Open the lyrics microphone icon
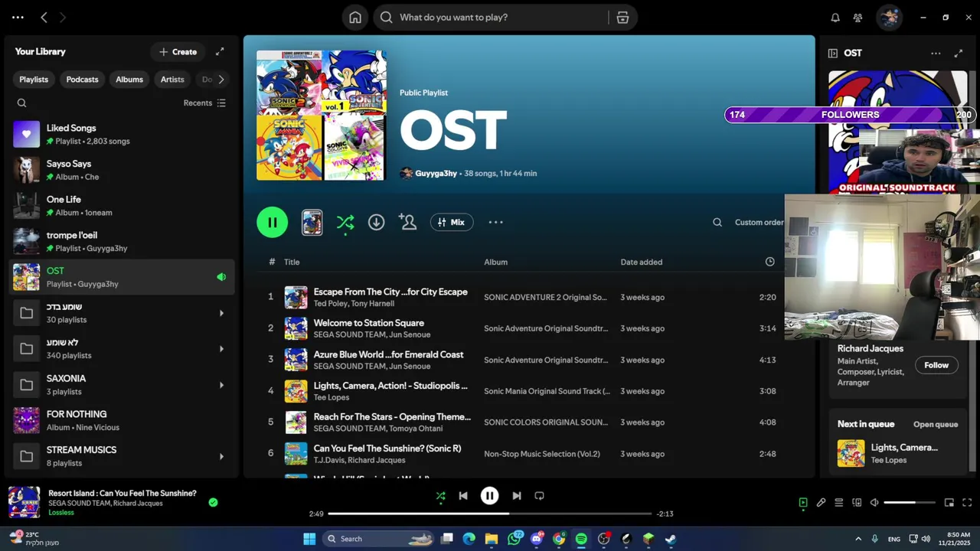The height and width of the screenshot is (551, 980). click(821, 503)
